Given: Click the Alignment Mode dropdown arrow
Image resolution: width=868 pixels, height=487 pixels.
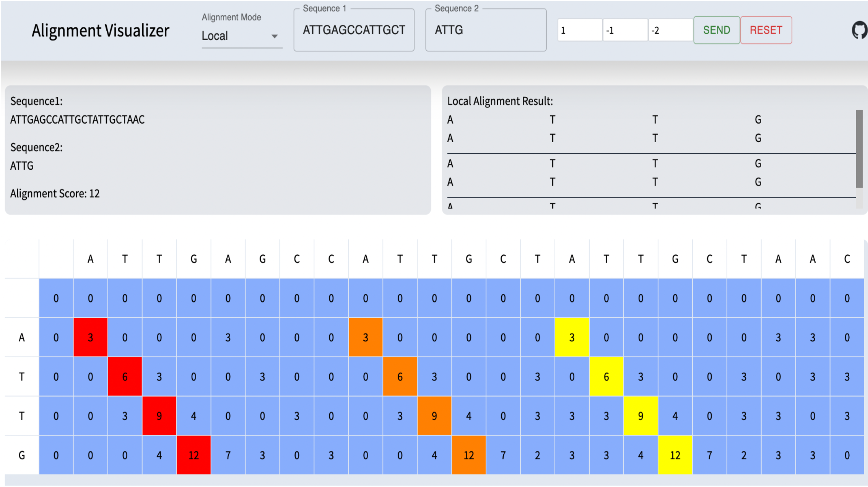Looking at the screenshot, I should [275, 36].
